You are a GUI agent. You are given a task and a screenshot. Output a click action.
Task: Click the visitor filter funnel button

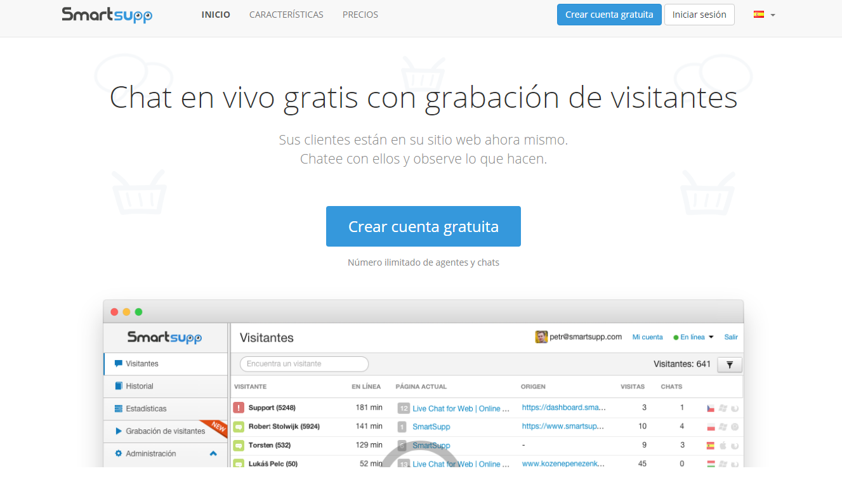pos(729,365)
